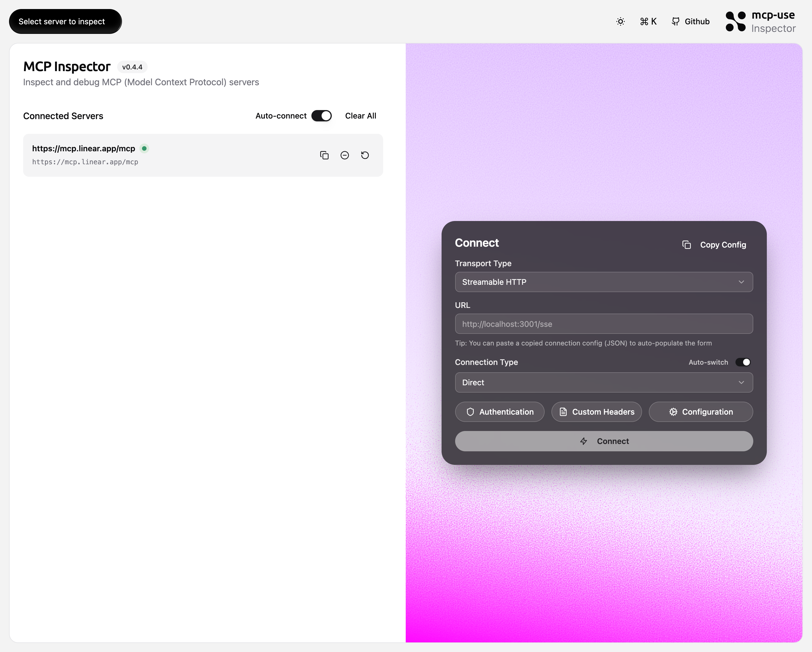812x652 pixels.
Task: Open Configuration gear settings
Action: (x=700, y=412)
